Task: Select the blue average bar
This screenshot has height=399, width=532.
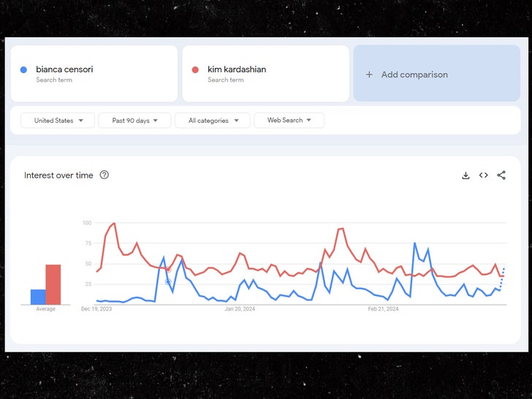Action: point(38,297)
